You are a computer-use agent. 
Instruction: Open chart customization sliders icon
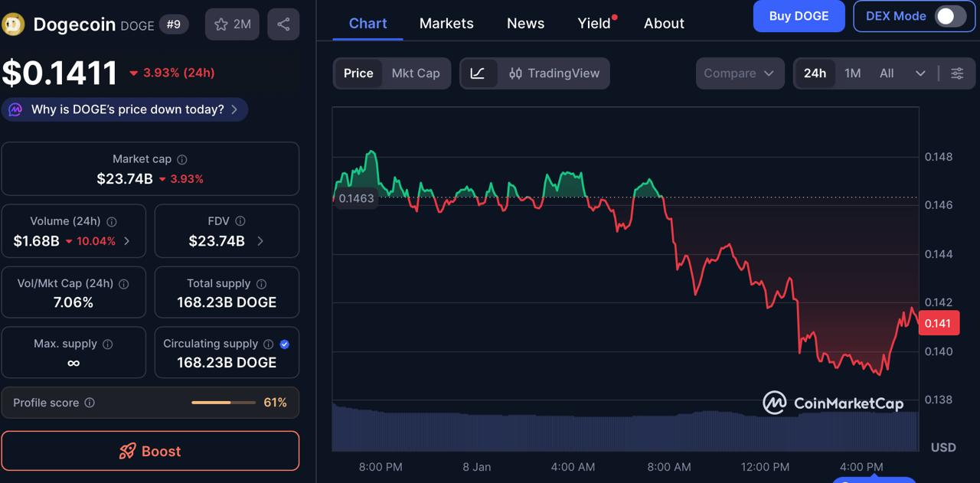tap(956, 73)
